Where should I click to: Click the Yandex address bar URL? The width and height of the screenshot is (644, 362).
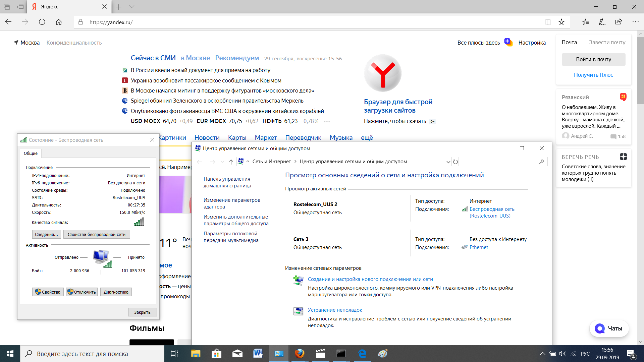(111, 22)
